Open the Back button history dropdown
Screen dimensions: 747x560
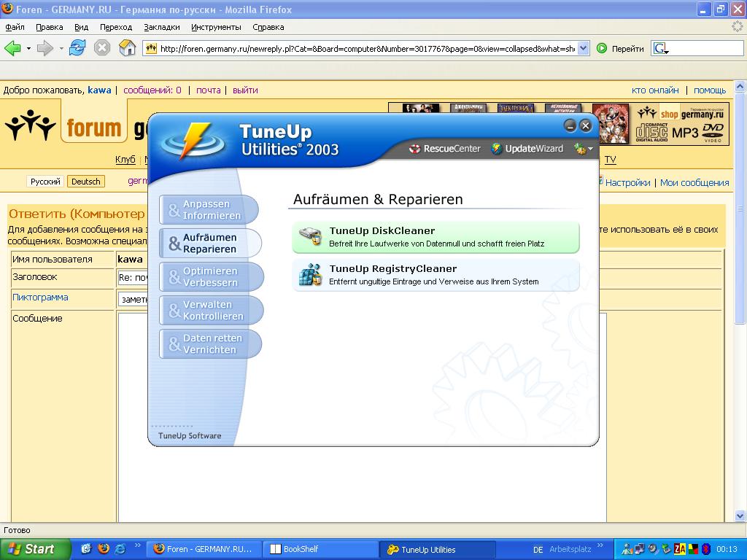click(x=28, y=49)
